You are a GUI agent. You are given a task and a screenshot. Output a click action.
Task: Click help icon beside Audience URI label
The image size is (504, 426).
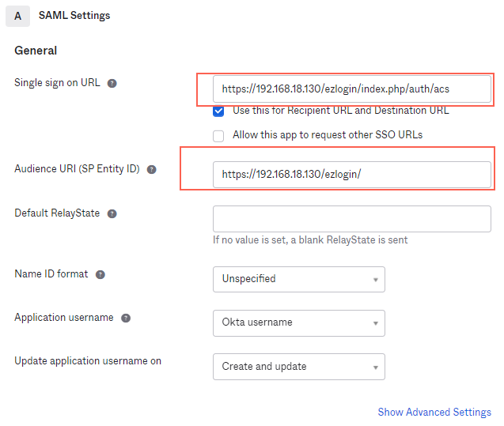pos(151,169)
